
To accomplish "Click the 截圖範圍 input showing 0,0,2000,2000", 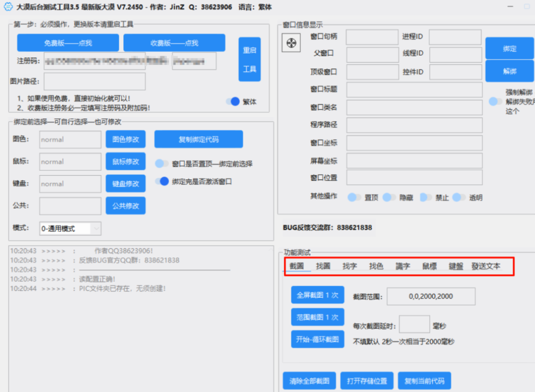I will click(431, 296).
